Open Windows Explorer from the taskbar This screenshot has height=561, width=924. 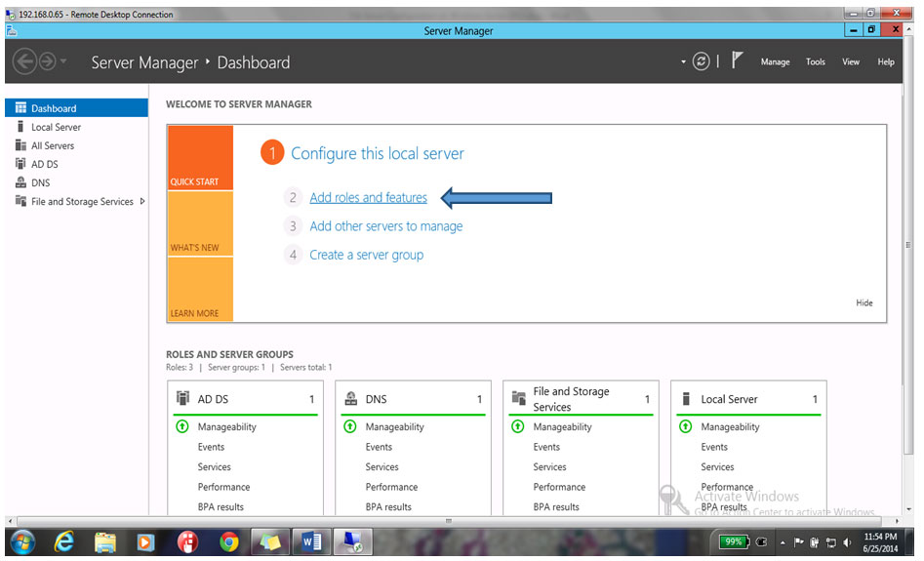[105, 542]
